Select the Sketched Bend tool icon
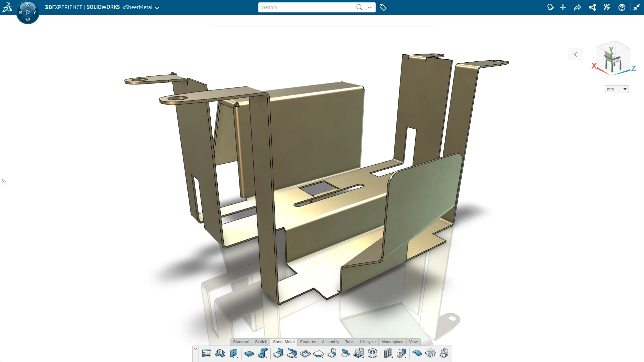644x362 pixels. 332,354
